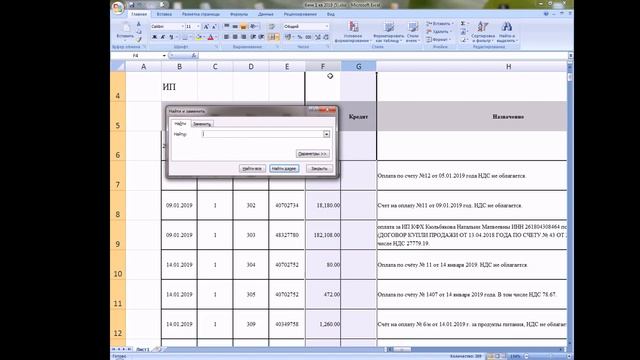Click the Найти search input field

262,134
